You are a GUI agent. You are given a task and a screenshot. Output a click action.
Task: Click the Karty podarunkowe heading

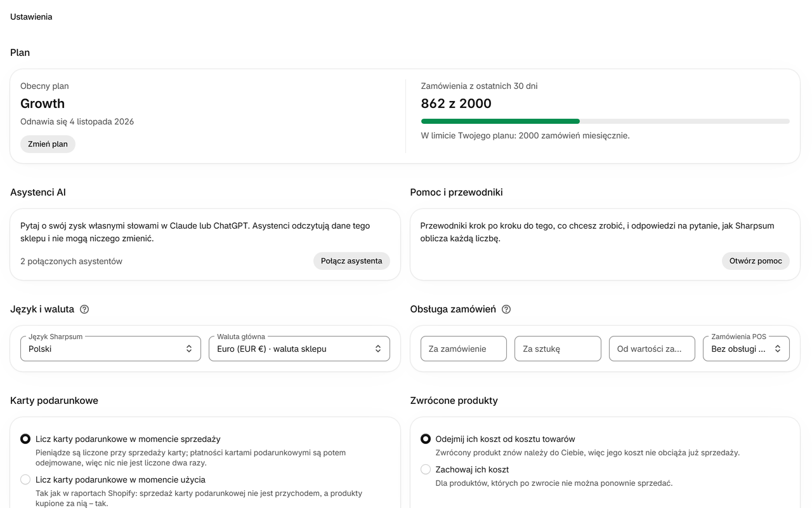(54, 401)
